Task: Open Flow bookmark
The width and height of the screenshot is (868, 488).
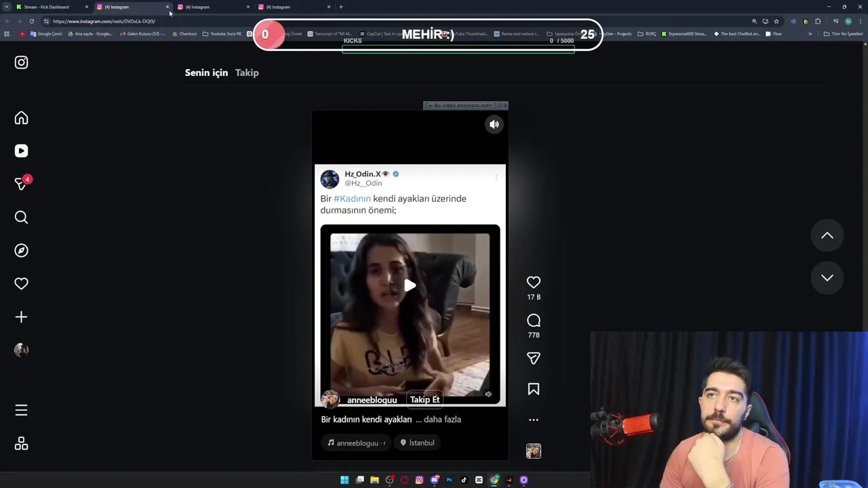Action: tap(774, 33)
